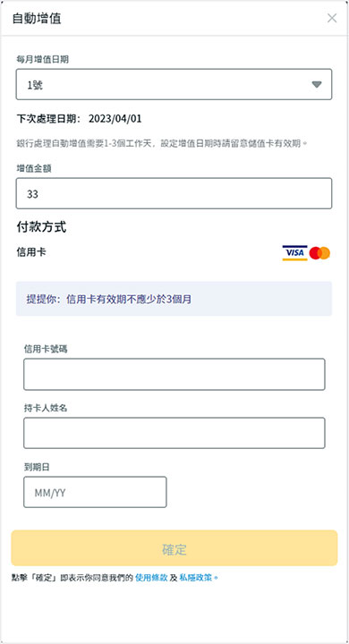Open the 私隱政策 link
The height and width of the screenshot is (644, 349).
(x=196, y=578)
